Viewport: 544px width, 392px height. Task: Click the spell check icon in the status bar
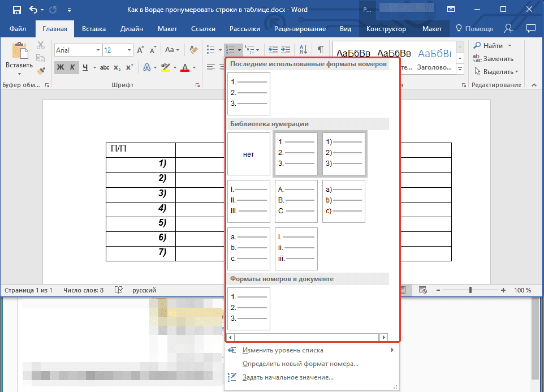coord(118,290)
